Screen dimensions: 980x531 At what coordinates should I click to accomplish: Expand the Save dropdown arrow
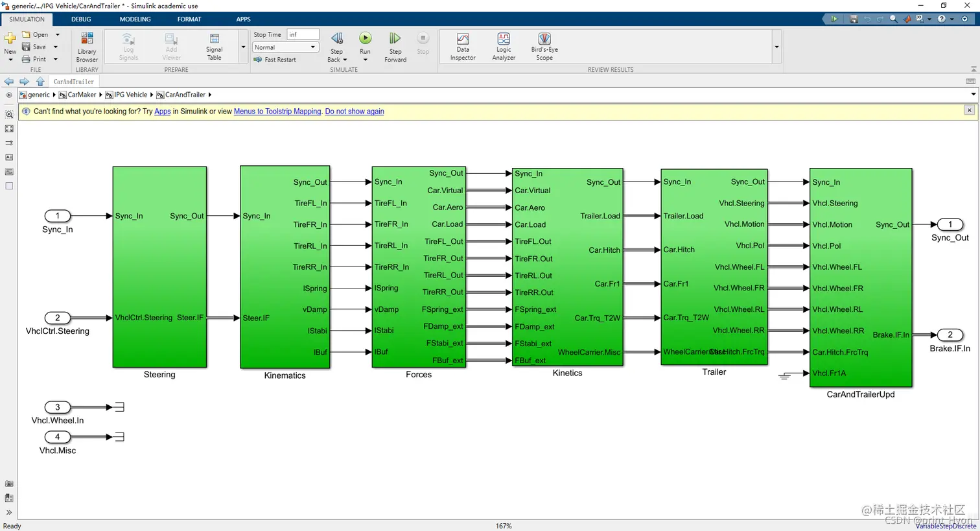(x=56, y=47)
